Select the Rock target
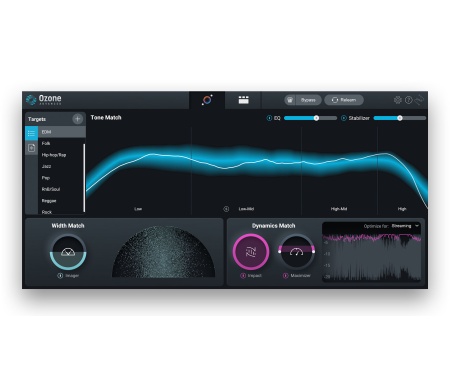The height and width of the screenshot is (380, 450). [x=60, y=211]
